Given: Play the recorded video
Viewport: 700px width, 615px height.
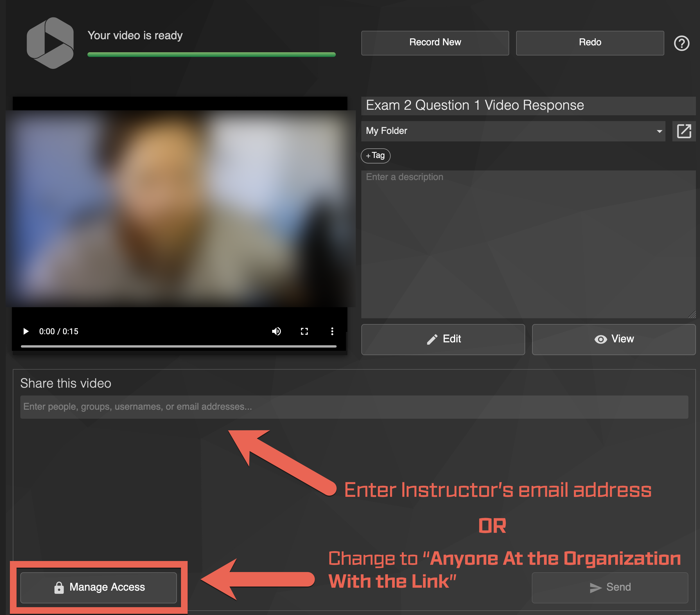Looking at the screenshot, I should tap(26, 331).
